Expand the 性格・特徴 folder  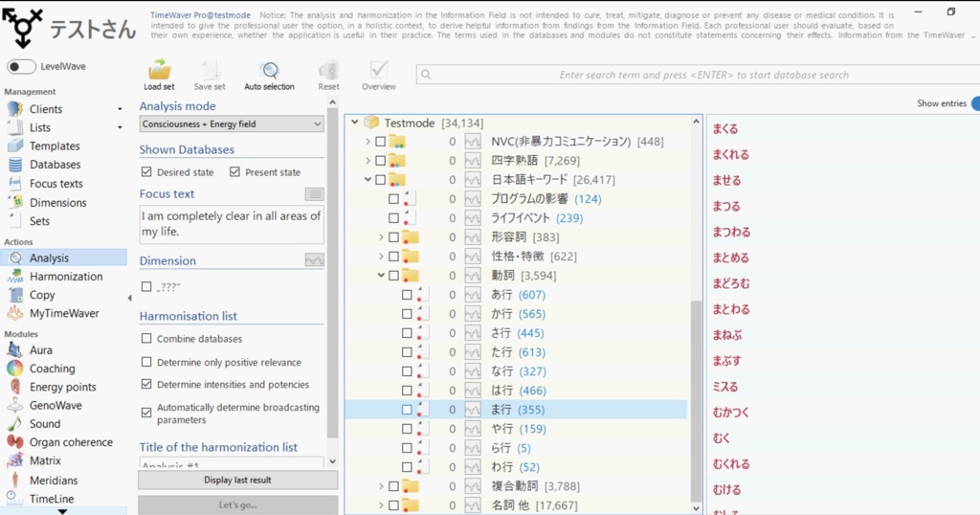coord(381,257)
